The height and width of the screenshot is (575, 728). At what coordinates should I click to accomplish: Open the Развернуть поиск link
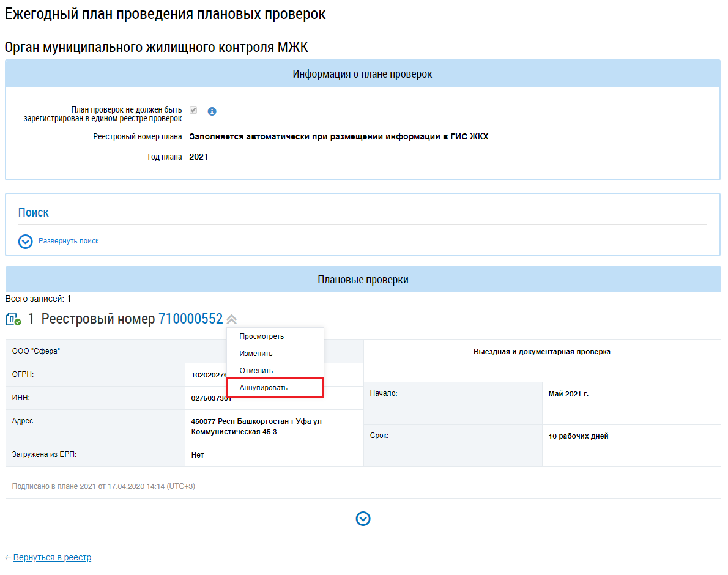coord(69,241)
